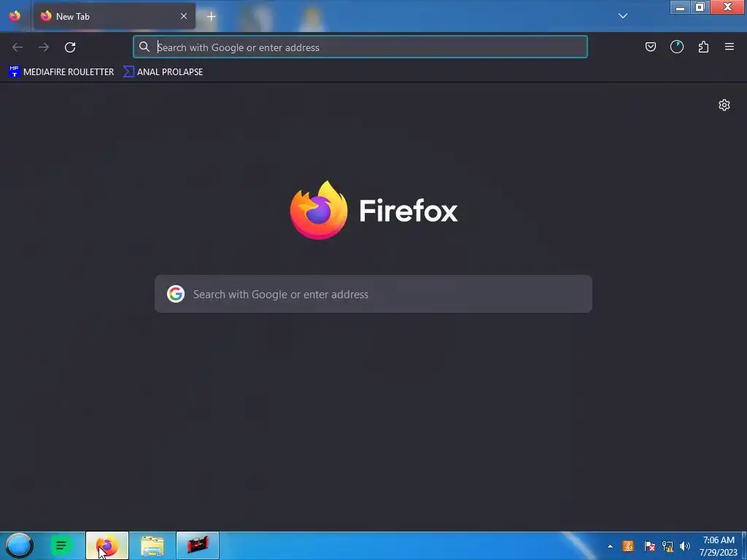Click the address bar search magnifier icon
Screen dimensions: 747x560
click(x=144, y=47)
